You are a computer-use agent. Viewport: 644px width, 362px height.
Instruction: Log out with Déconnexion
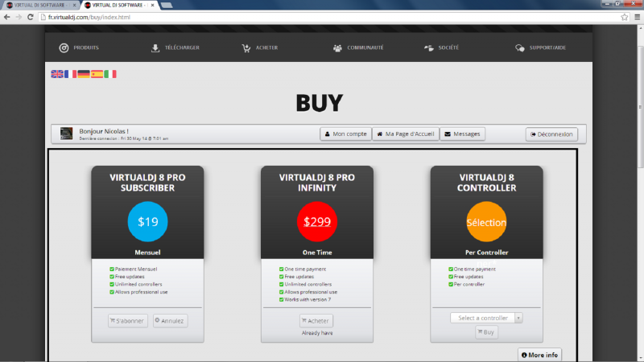click(551, 134)
